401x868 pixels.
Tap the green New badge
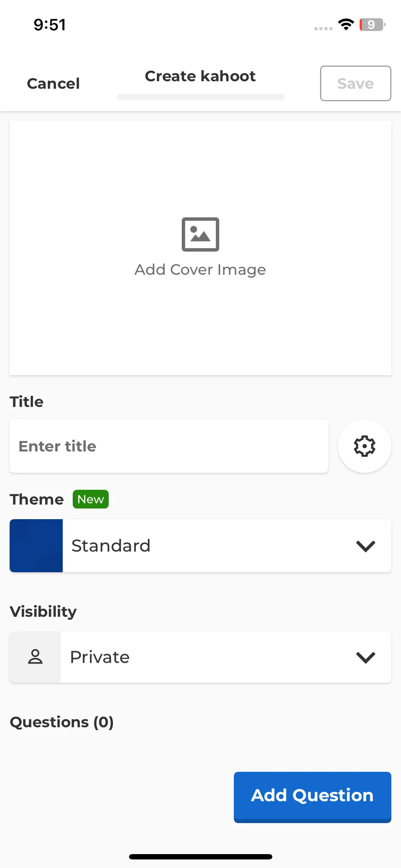91,499
